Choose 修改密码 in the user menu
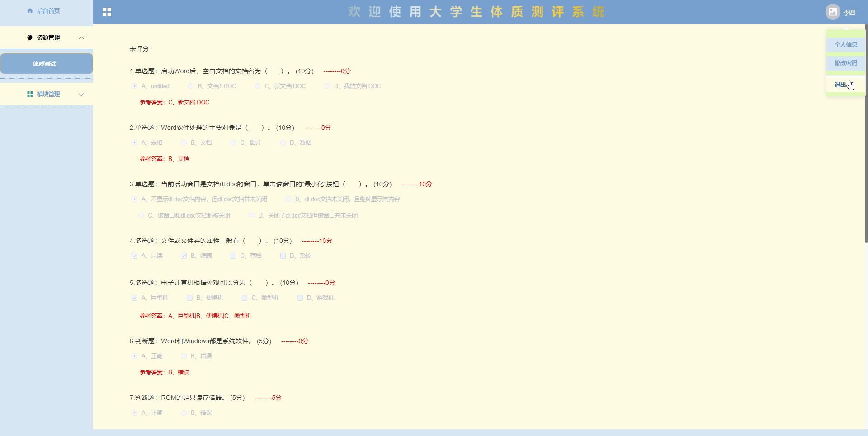Viewport: 868px width, 436px height. tap(846, 63)
